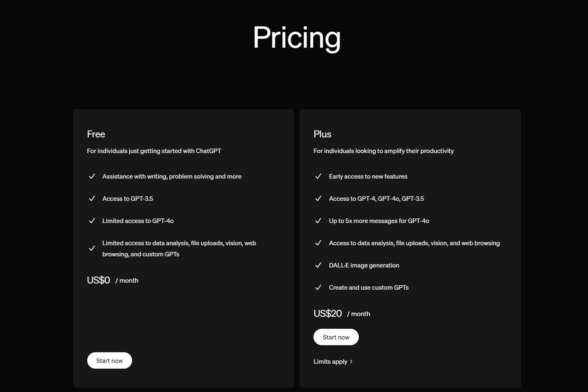
Task: Click checkmark beside Create and use custom GPTs
Action: pos(318,287)
